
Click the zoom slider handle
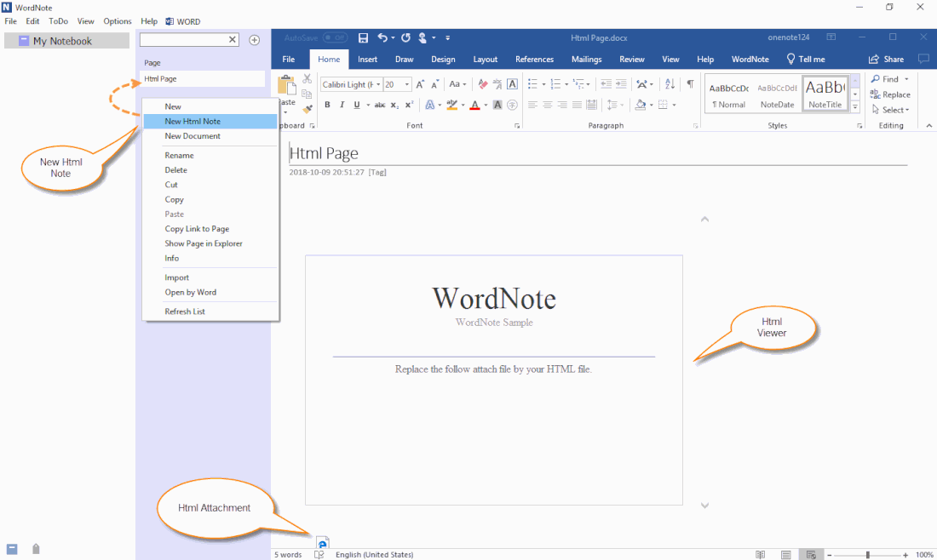[x=868, y=555]
